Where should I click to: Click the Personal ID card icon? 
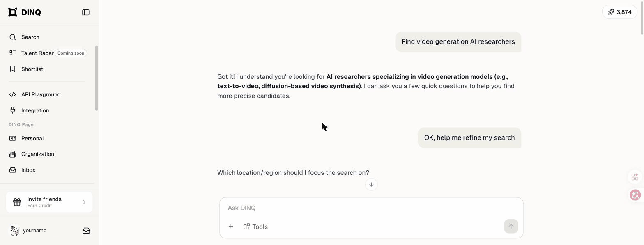13,138
